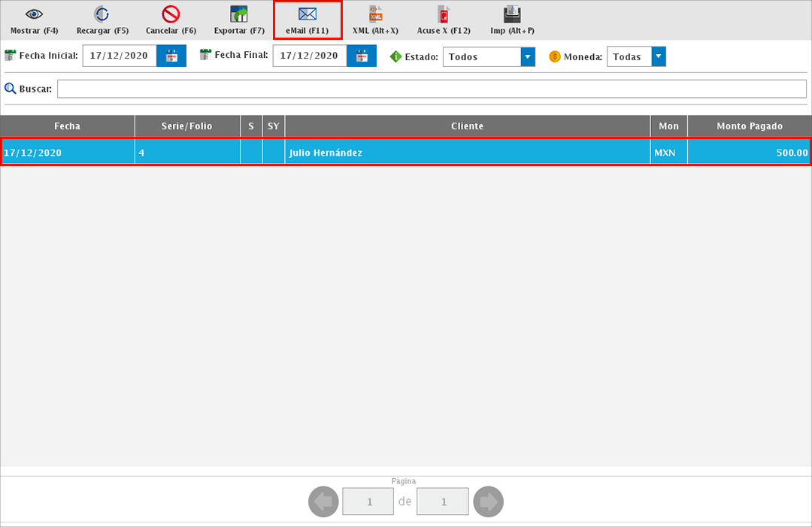Expand the Moneda dropdown showing Todas
The image size is (812, 527).
point(659,57)
